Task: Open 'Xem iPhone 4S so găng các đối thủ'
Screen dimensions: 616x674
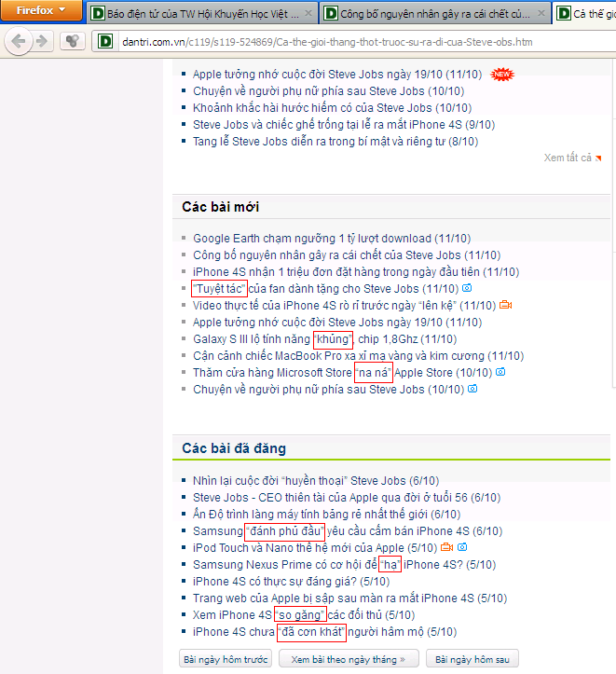Action: coord(304,614)
